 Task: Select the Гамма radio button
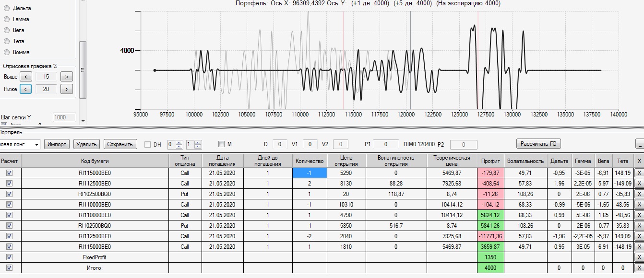7,19
